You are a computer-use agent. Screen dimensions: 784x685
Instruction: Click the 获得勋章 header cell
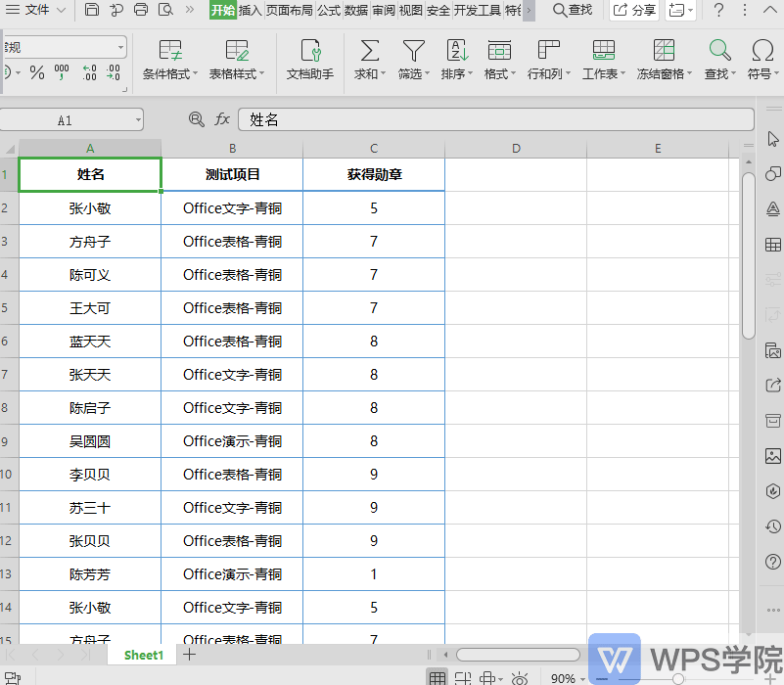[374, 174]
